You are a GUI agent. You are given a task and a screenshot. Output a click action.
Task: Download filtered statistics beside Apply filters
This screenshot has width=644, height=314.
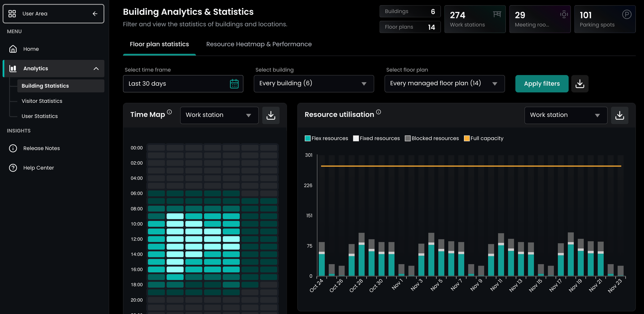[580, 84]
